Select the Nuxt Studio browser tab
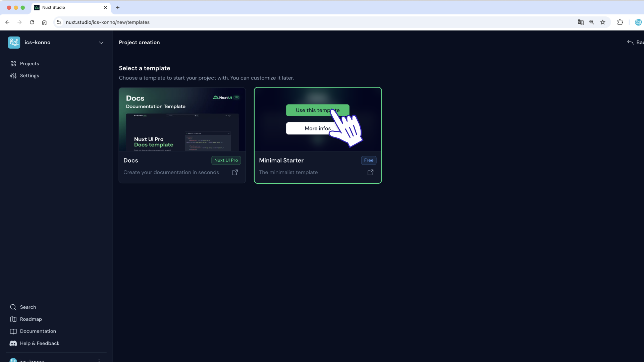644x362 pixels. pos(71,7)
